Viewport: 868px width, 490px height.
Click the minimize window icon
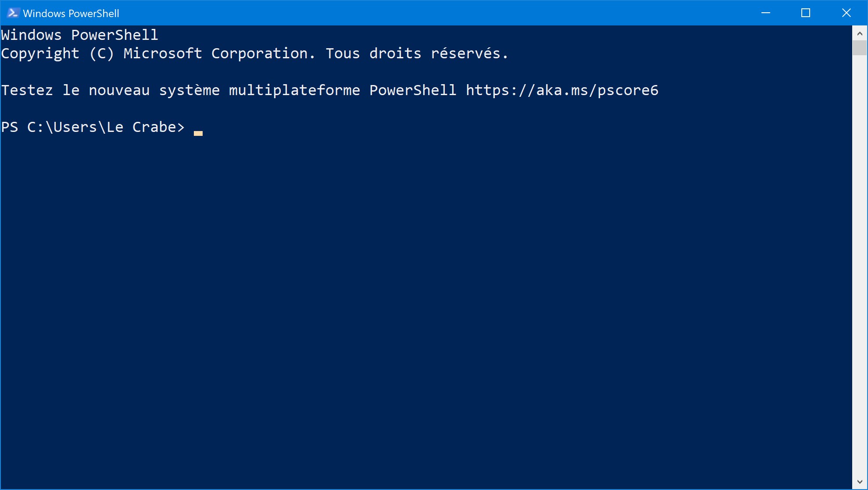click(x=765, y=13)
